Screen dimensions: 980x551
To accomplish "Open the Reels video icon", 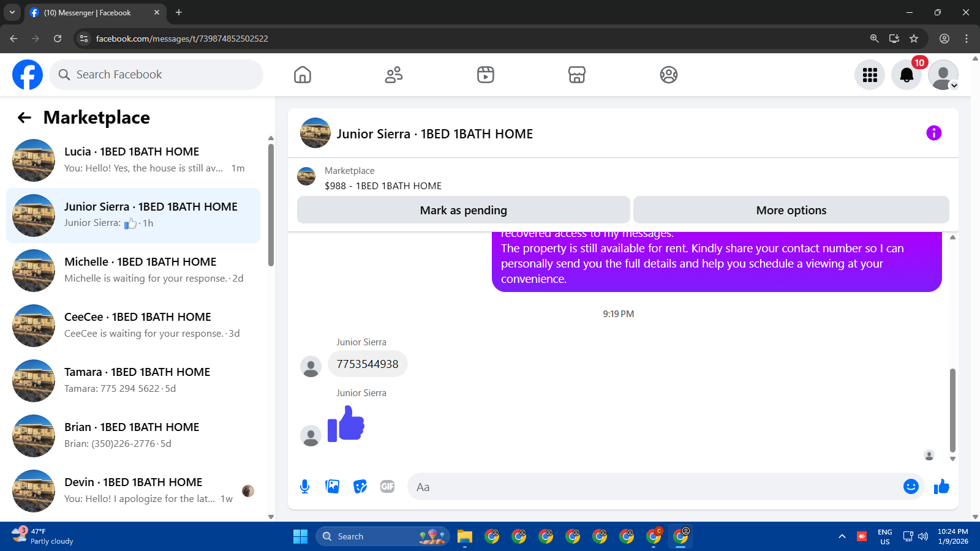I will 486,75.
